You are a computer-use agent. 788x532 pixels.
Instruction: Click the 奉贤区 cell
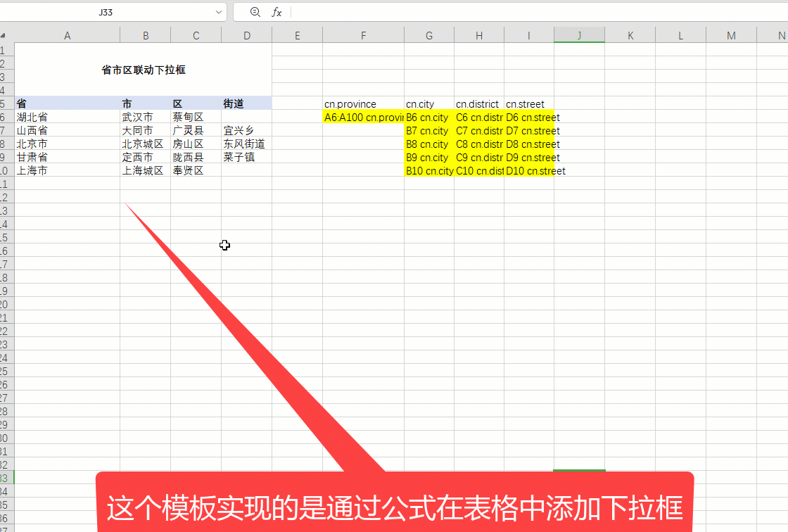coord(196,170)
